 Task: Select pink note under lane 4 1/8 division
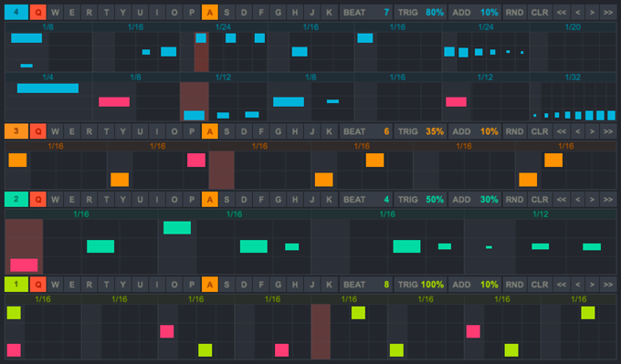114,102
